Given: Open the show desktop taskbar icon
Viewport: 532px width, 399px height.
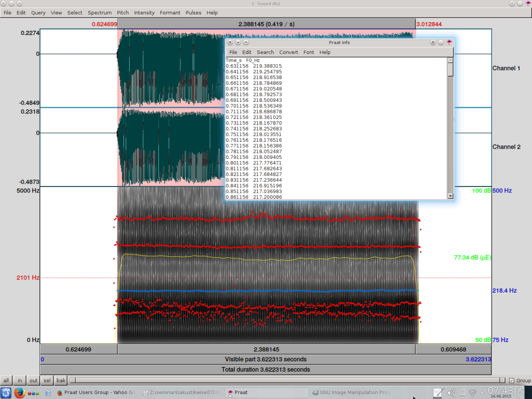Looking at the screenshot, I should click(x=48, y=393).
